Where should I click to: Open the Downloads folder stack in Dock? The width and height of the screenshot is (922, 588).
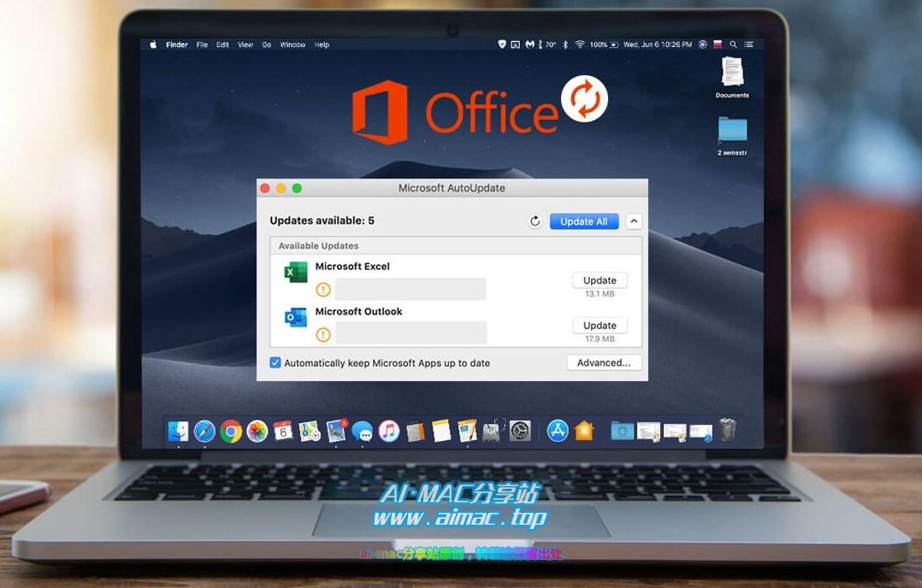click(622, 431)
